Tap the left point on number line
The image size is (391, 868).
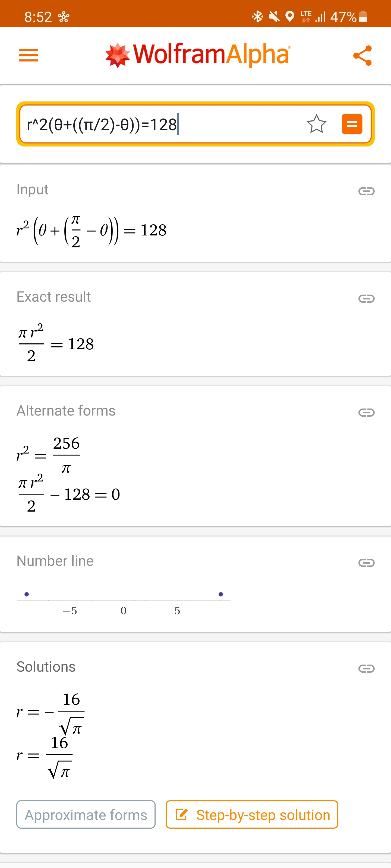pos(27,594)
